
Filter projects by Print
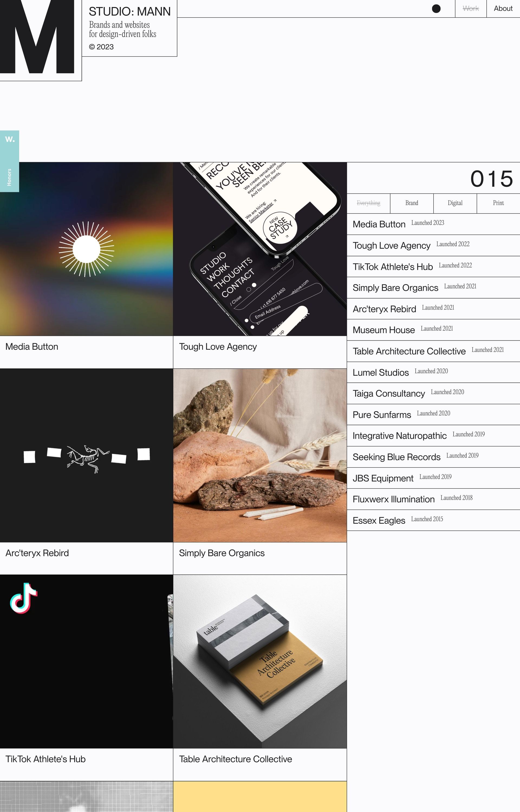tap(498, 203)
